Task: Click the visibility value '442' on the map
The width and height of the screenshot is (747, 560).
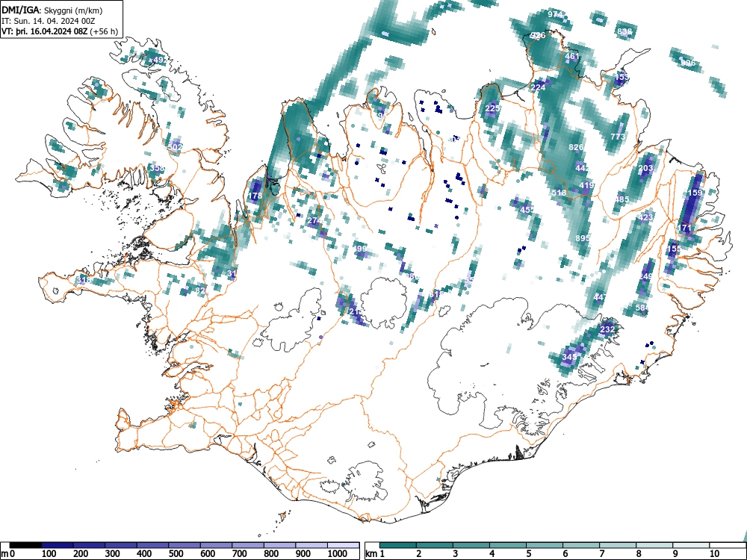Action: pos(583,167)
